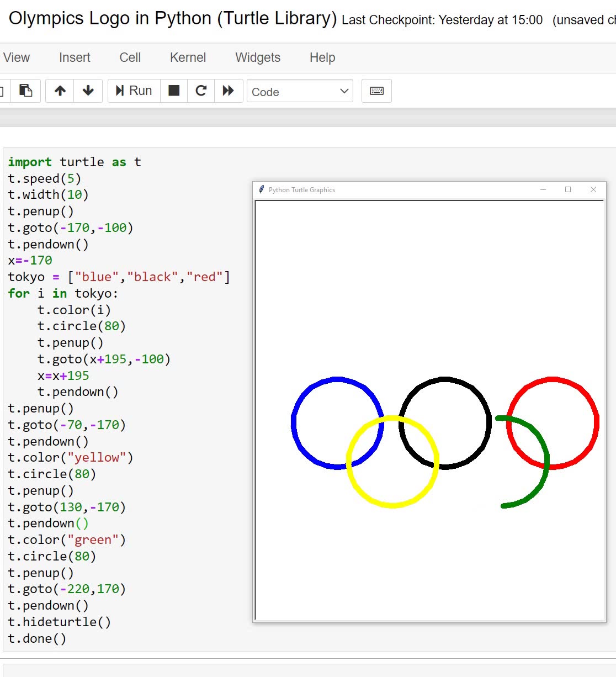Click the line x=x+195
616x677 pixels.
coord(63,375)
